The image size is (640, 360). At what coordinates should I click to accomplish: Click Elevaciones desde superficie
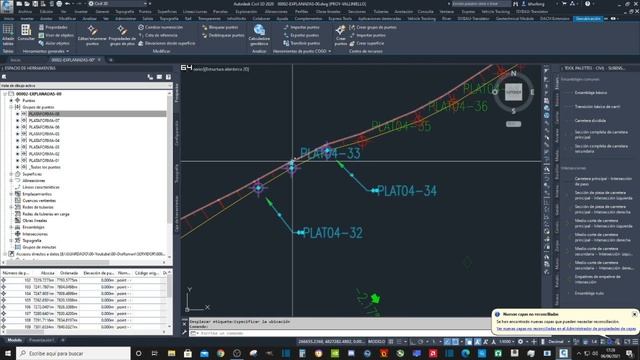(167, 43)
